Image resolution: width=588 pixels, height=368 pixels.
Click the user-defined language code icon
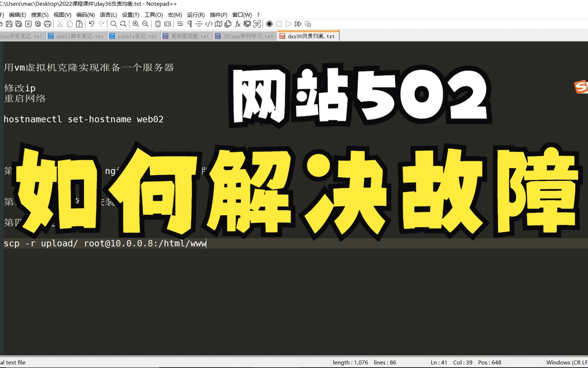point(209,24)
